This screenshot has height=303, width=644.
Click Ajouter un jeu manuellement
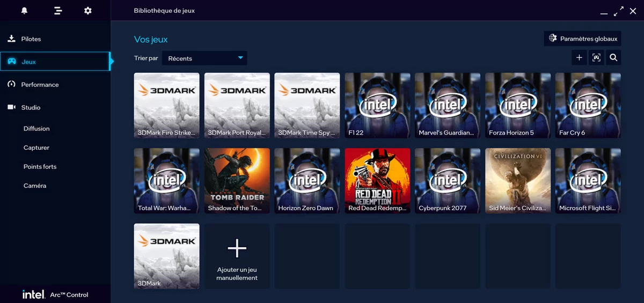click(x=237, y=256)
